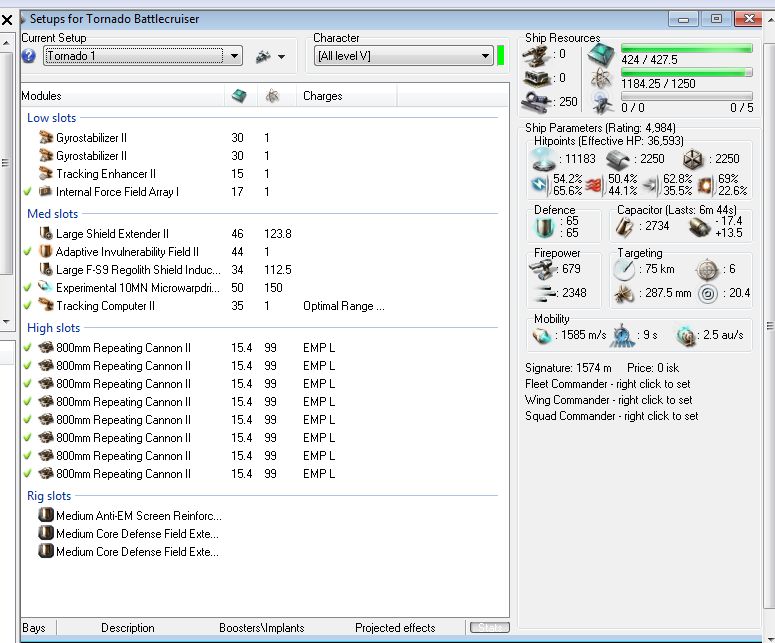Click the drone bay icon beside 0 / 0
The image size is (775, 643).
click(x=602, y=102)
